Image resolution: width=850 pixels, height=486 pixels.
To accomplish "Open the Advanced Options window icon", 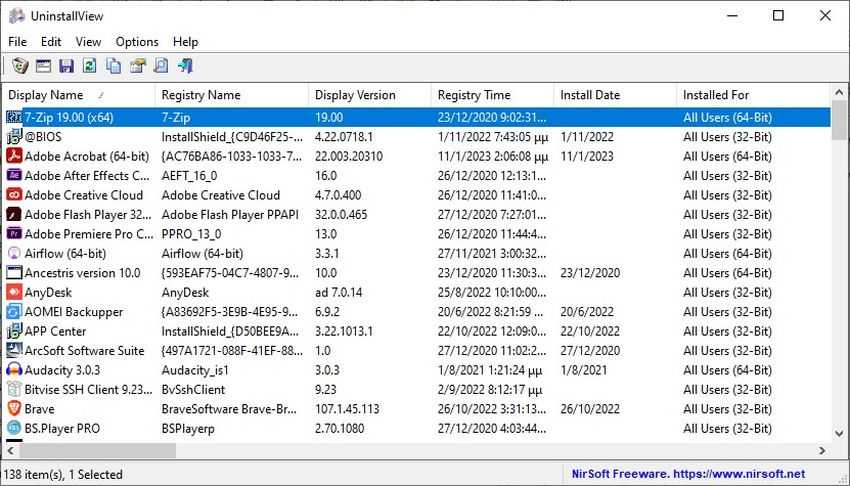I will click(43, 66).
